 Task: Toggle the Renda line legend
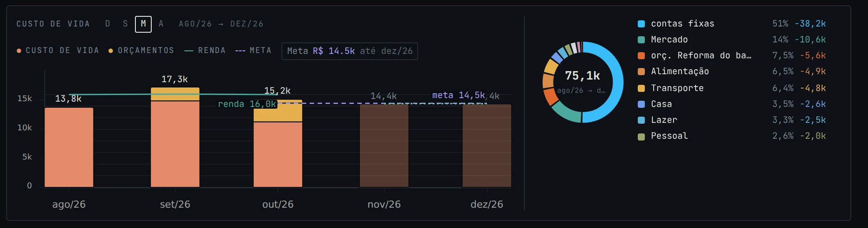pyautogui.click(x=205, y=50)
